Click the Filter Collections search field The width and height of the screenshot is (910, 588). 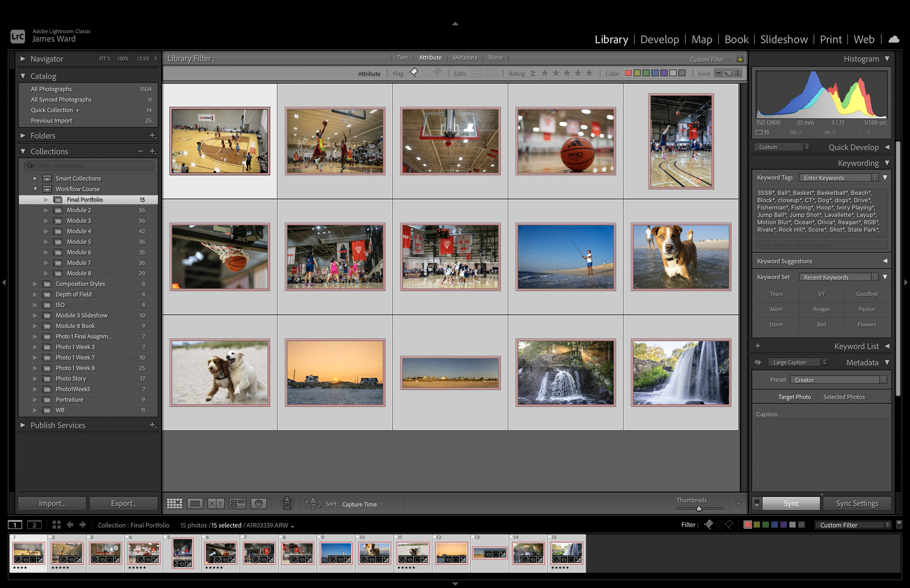pos(89,166)
